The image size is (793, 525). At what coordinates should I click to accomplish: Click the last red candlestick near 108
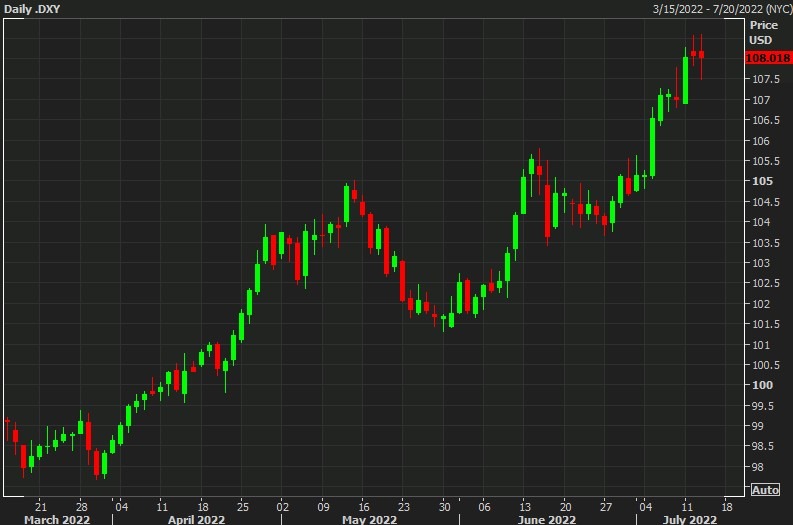pos(701,55)
